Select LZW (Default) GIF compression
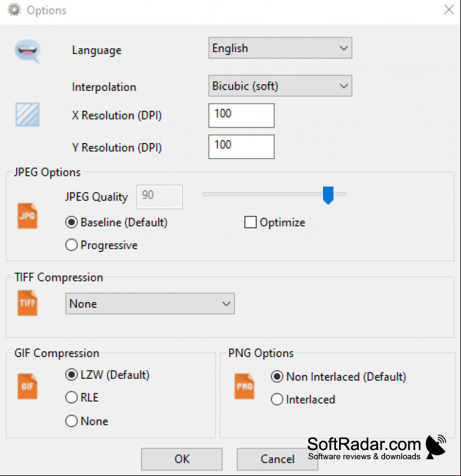The width and height of the screenshot is (461, 476). (x=108, y=375)
